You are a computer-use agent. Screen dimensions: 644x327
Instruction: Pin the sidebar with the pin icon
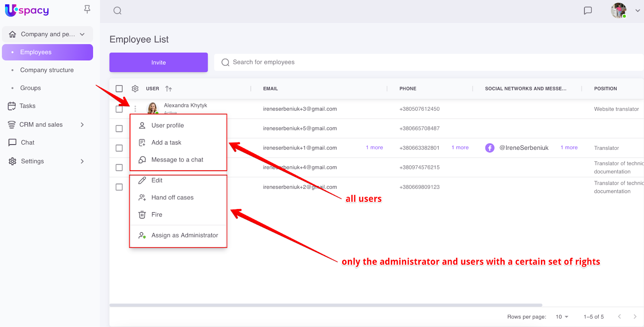pos(87,9)
